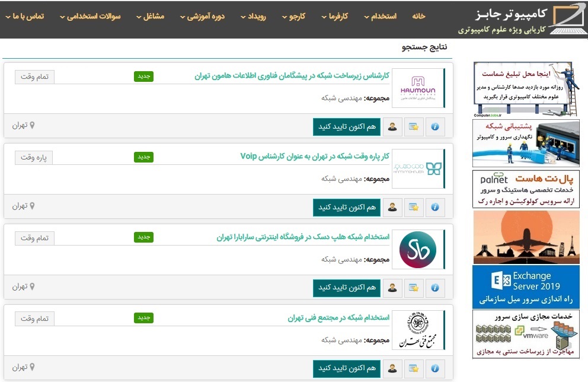
Task: Apply now for مجتمع فنی تهران job
Action: point(347,368)
